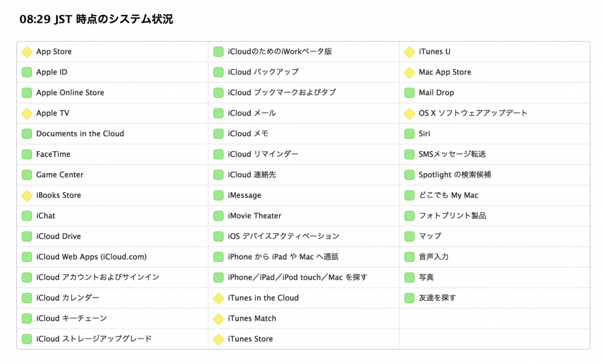Screen dimensions: 603x364
Task: Click the yellow diamond beside iTunes Store
Action: [218, 339]
